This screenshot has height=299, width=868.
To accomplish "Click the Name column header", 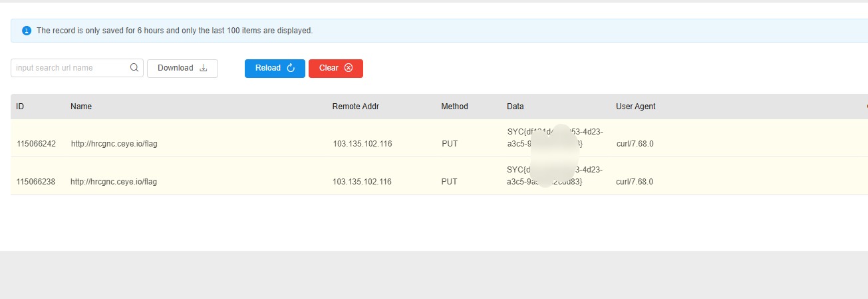I will (81, 107).
